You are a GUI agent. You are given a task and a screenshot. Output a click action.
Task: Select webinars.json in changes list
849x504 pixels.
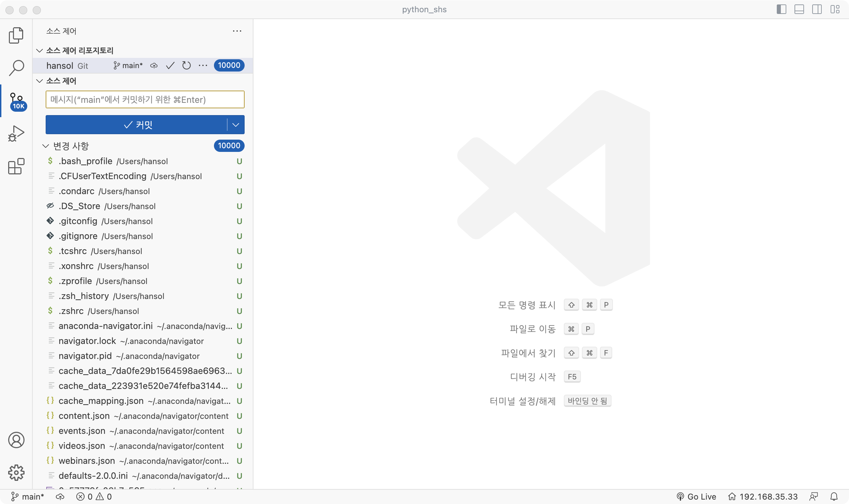[x=143, y=461]
